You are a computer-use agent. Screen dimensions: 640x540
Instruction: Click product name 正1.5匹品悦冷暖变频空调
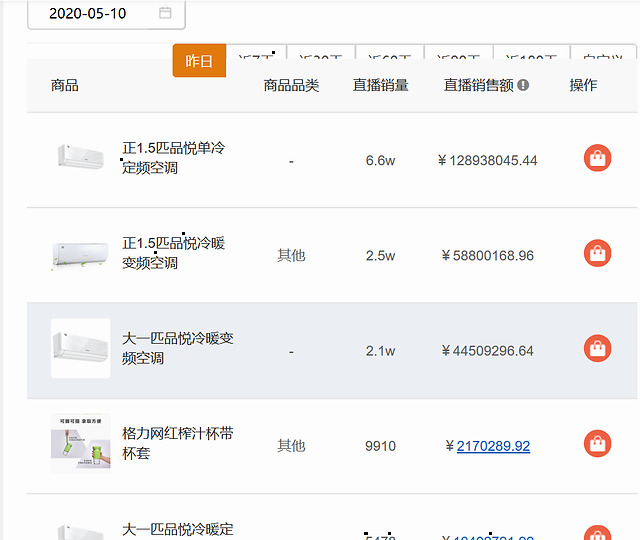(x=173, y=253)
